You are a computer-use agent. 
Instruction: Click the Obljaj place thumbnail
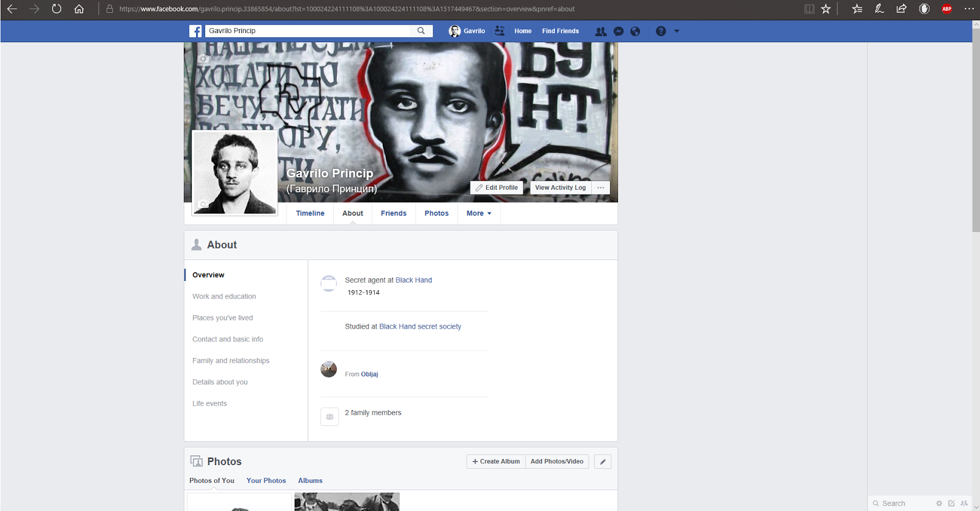pyautogui.click(x=329, y=370)
